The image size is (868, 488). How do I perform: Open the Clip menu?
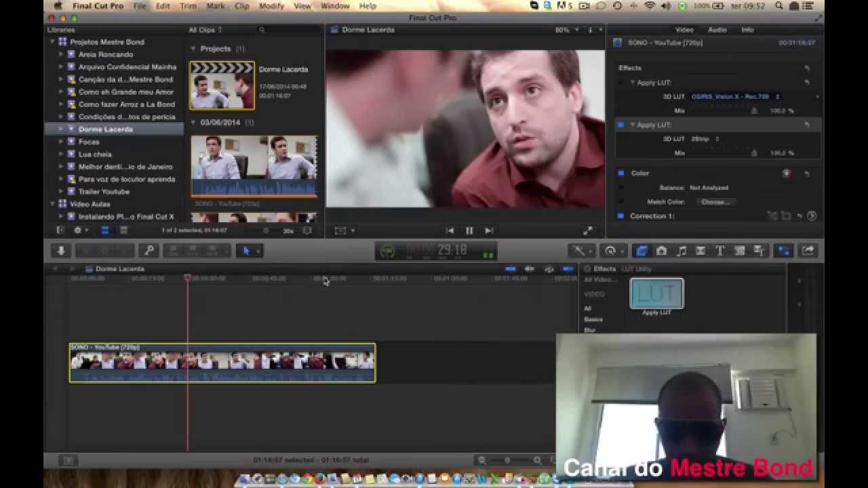tap(242, 6)
